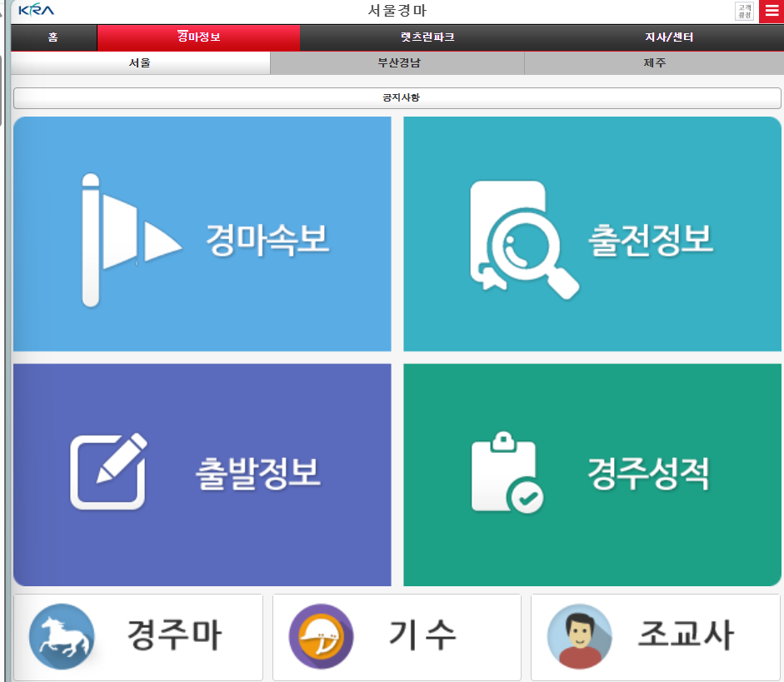Select the 경마정보 menu tab
The width and height of the screenshot is (784, 682).
click(198, 37)
